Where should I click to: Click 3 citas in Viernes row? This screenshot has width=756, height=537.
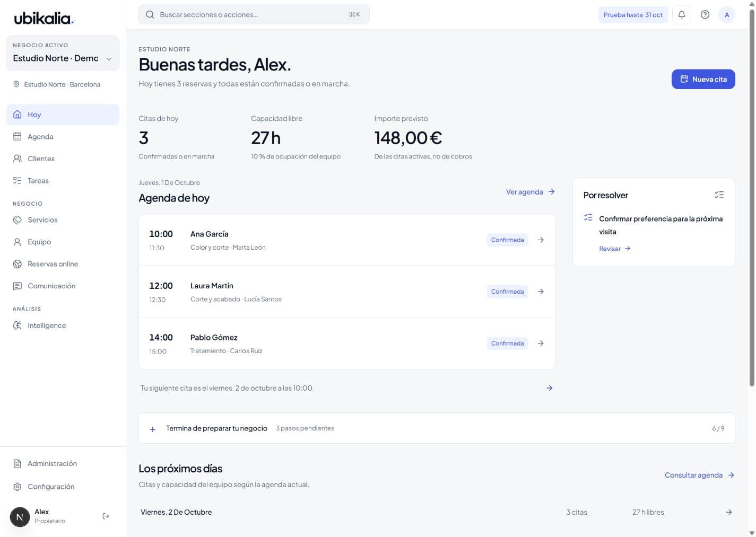[x=577, y=512]
